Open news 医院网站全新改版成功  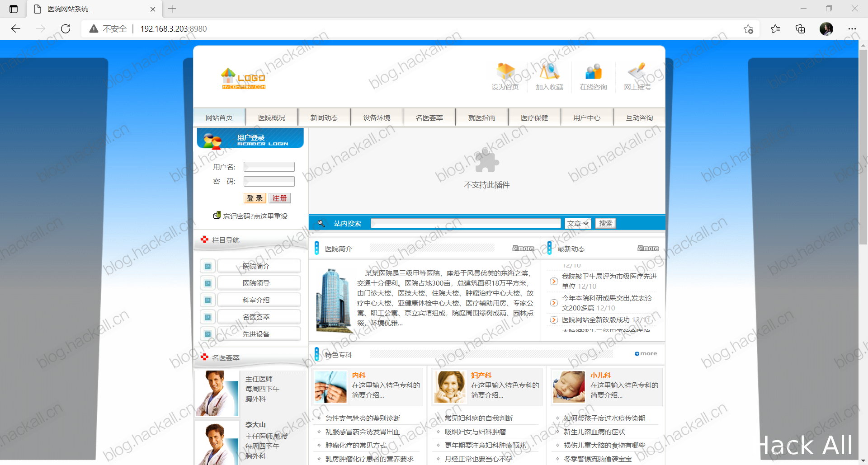pyautogui.click(x=595, y=319)
